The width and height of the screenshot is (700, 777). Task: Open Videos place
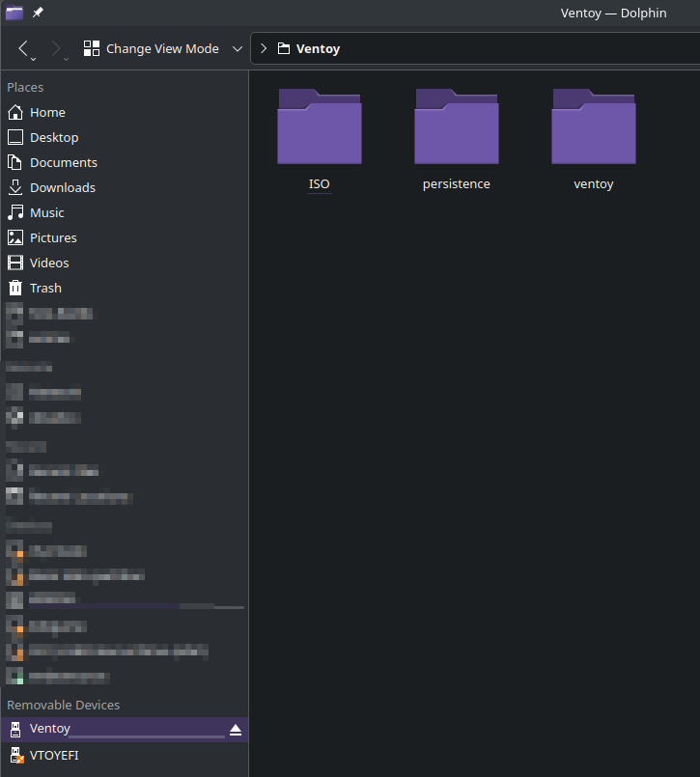(49, 263)
